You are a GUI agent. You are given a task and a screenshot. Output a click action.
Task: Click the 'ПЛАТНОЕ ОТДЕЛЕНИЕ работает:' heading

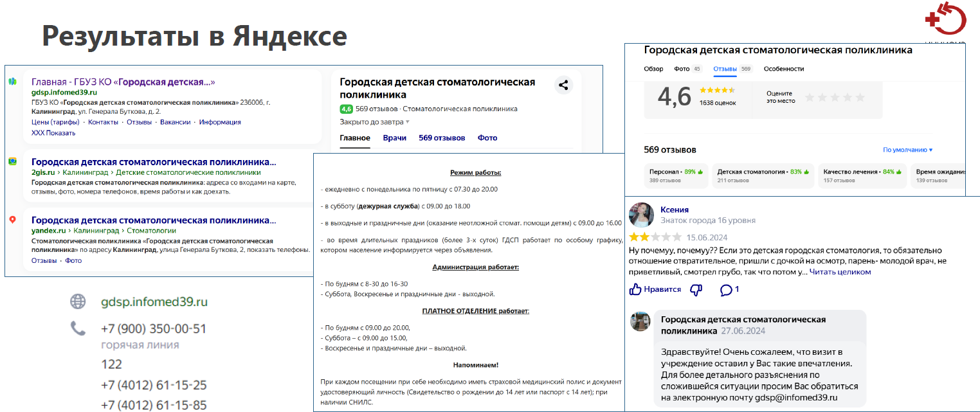(x=475, y=310)
